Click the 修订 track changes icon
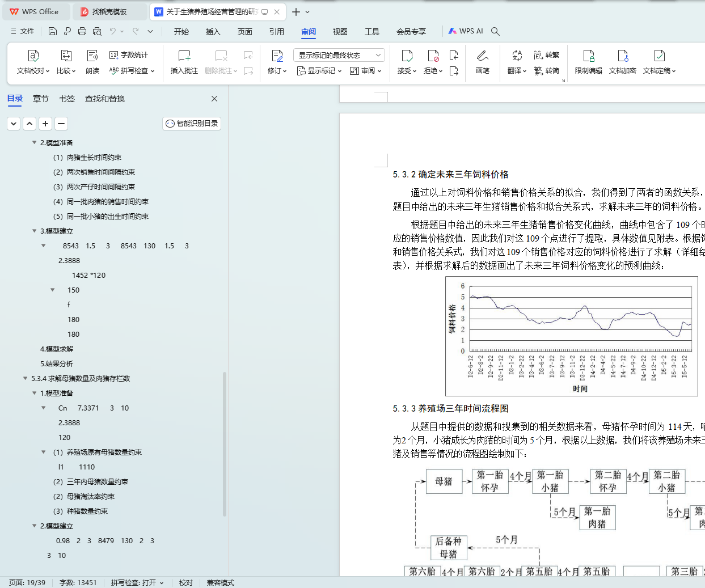Viewport: 705px width, 588px height. pos(277,56)
